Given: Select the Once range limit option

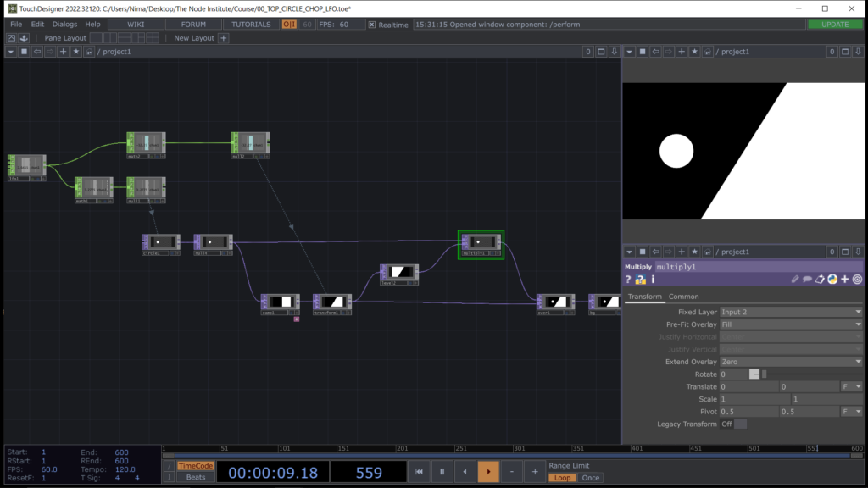Looking at the screenshot, I should coord(590,478).
